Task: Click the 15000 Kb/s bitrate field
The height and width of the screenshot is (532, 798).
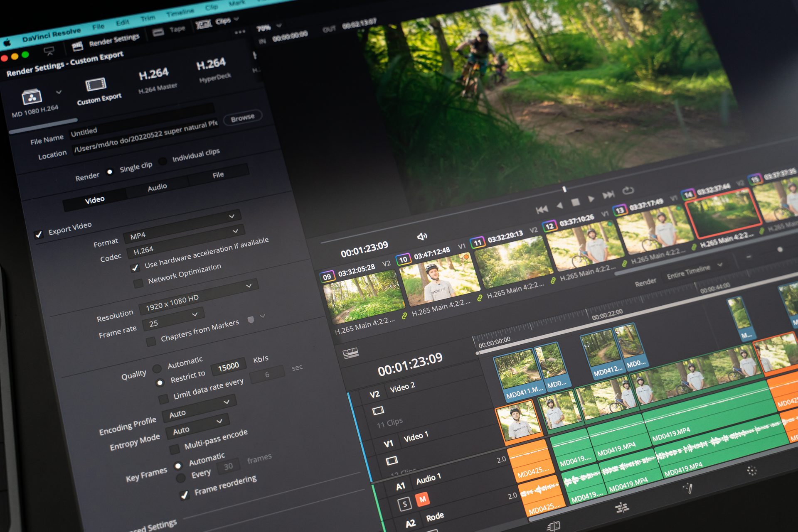Action: point(228,367)
